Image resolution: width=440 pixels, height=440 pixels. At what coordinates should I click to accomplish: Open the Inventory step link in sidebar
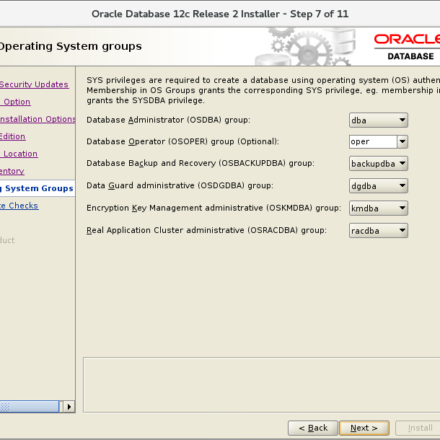pyautogui.click(x=12, y=171)
